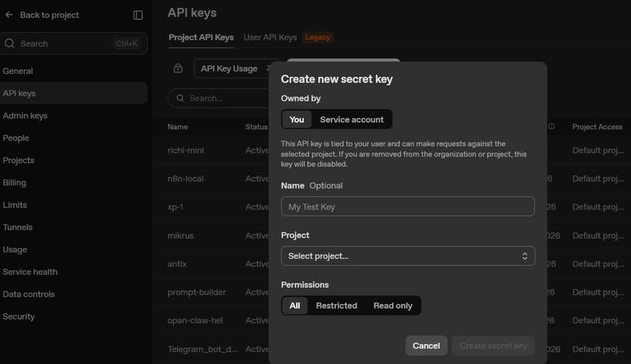Image resolution: width=631 pixels, height=364 pixels.
Task: Open API Key Usage button
Action: point(233,69)
